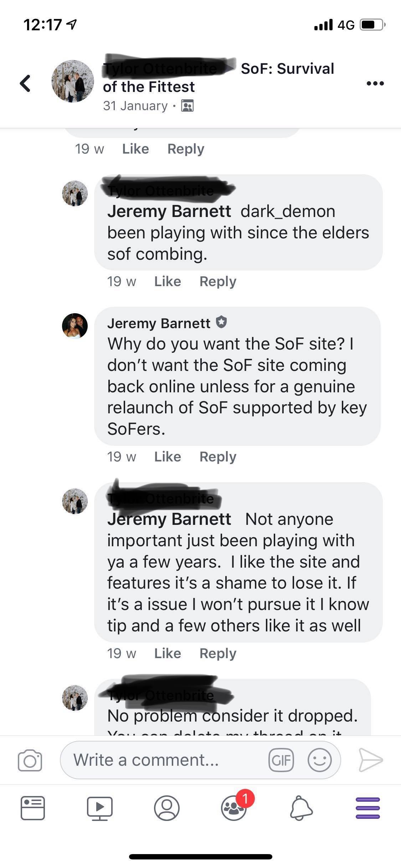Open the Watch video tab

pos(100,808)
